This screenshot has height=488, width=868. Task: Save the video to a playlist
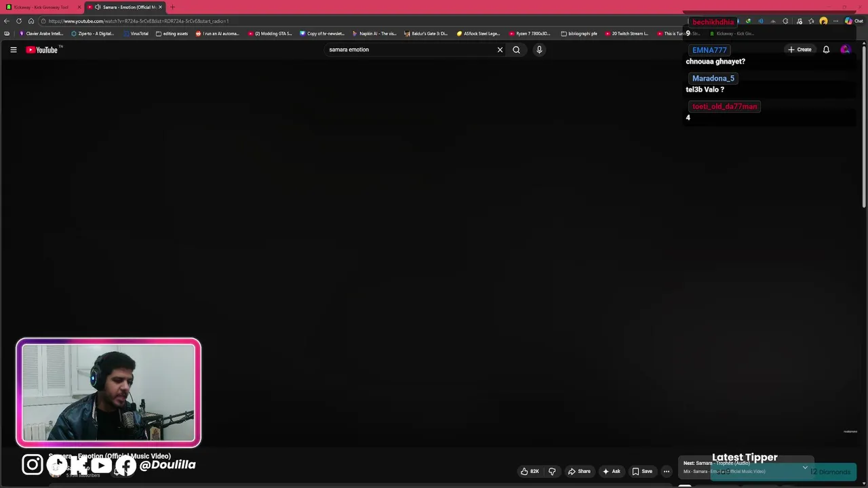pos(642,471)
